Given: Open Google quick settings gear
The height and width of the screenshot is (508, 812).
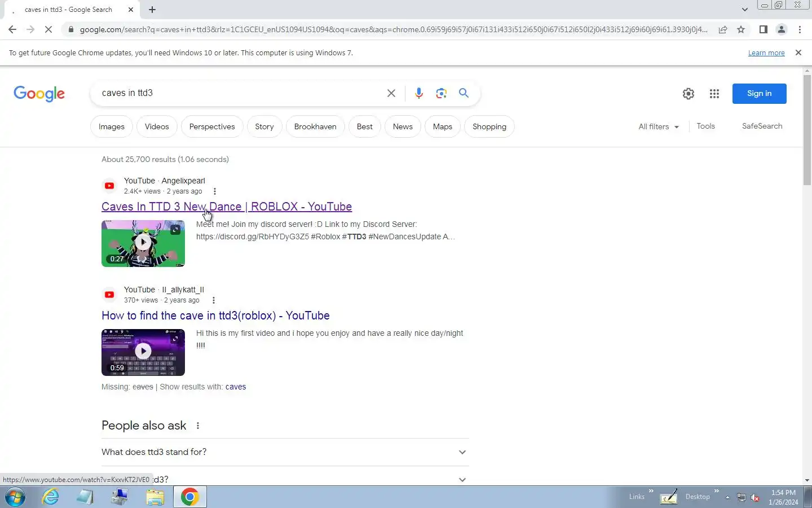Looking at the screenshot, I should pyautogui.click(x=689, y=94).
